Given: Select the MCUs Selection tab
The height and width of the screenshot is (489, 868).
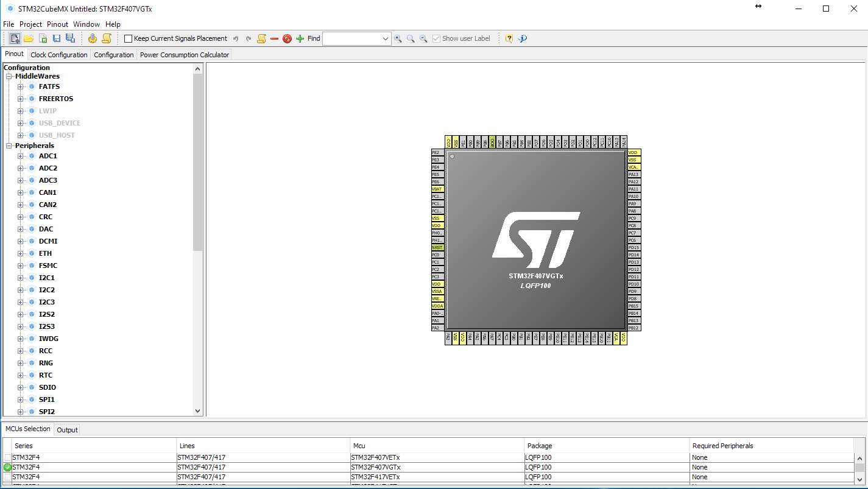Looking at the screenshot, I should click(x=28, y=429).
